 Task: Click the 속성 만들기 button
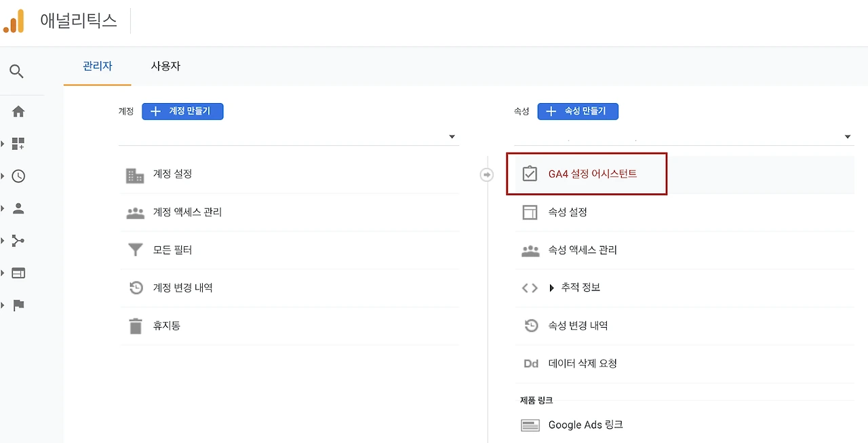pos(578,111)
